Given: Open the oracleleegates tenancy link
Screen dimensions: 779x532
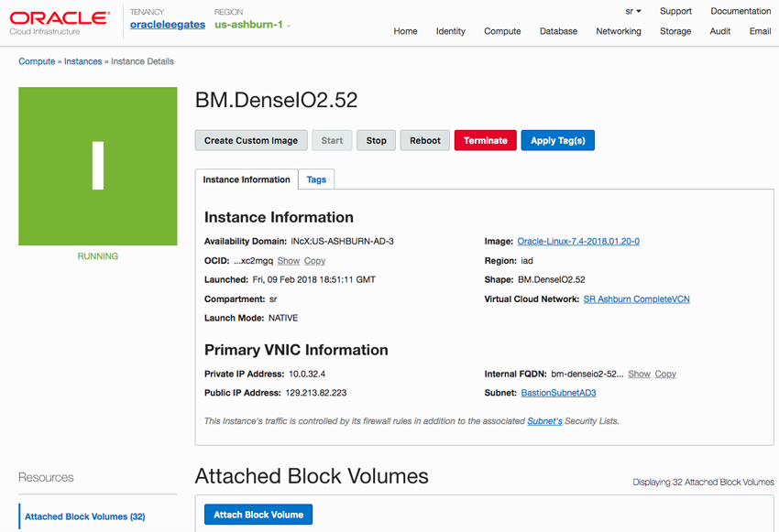Looking at the screenshot, I should (x=168, y=25).
